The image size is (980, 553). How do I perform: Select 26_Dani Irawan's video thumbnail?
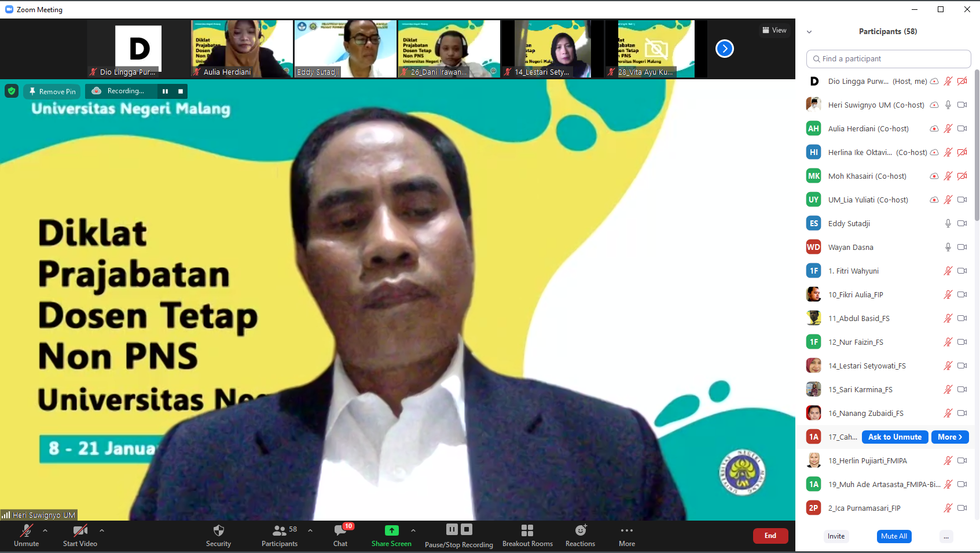click(449, 49)
